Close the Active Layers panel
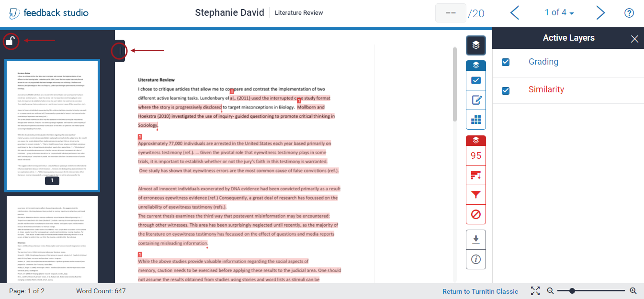 (x=634, y=39)
